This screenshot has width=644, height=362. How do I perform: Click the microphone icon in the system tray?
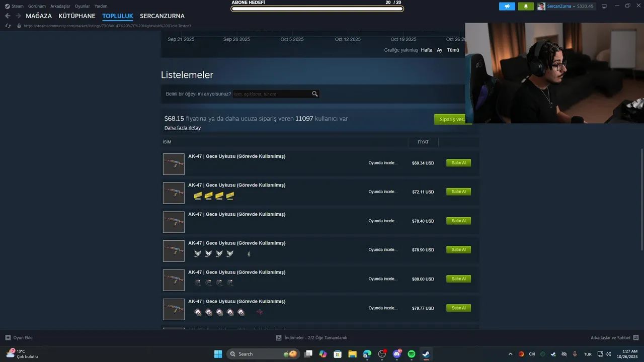click(575, 354)
